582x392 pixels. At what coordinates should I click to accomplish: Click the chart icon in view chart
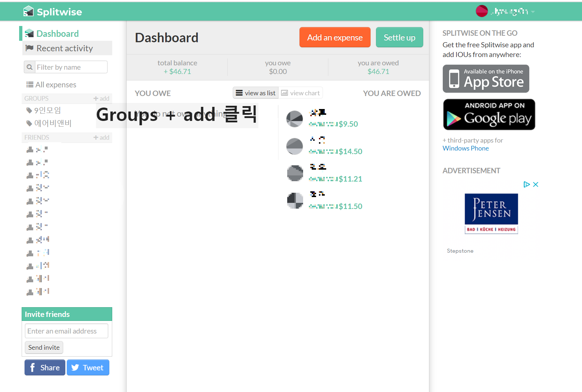click(285, 93)
